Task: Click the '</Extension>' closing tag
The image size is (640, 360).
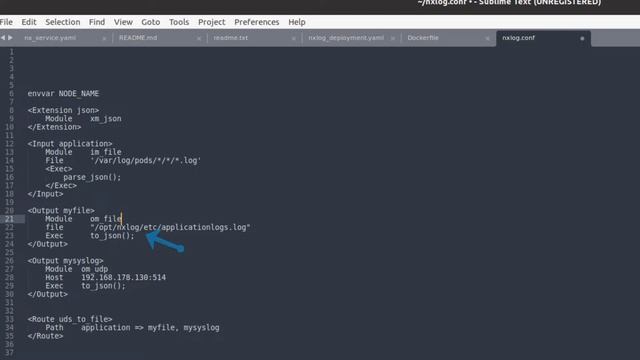Action: [x=54, y=127]
